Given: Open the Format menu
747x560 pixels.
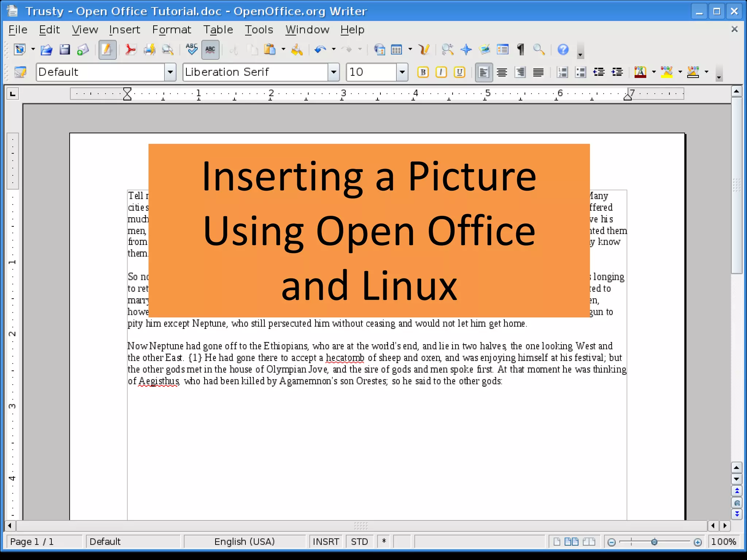Looking at the screenshot, I should 171,30.
